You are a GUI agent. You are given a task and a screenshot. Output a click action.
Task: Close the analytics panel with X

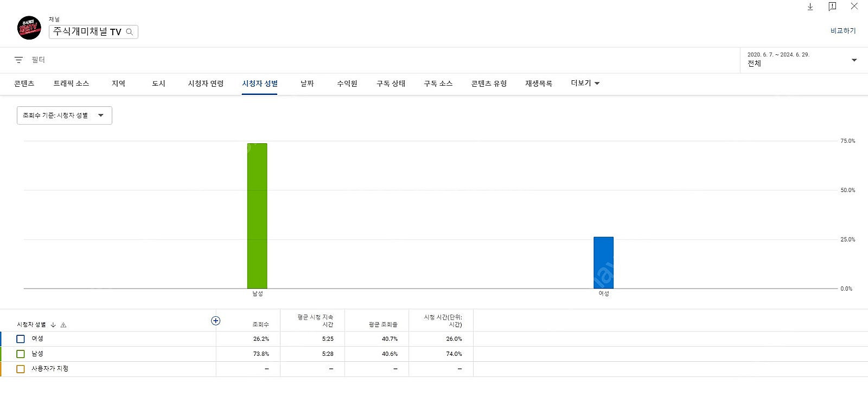(854, 7)
